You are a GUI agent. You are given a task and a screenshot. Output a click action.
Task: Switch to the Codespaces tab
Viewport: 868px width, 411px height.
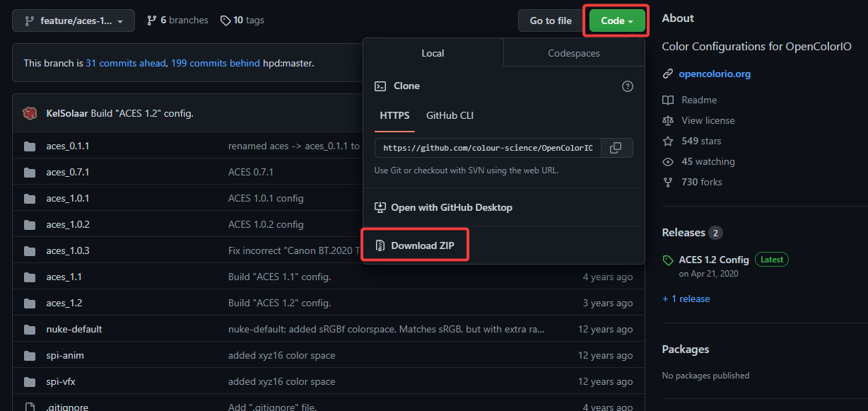point(573,53)
